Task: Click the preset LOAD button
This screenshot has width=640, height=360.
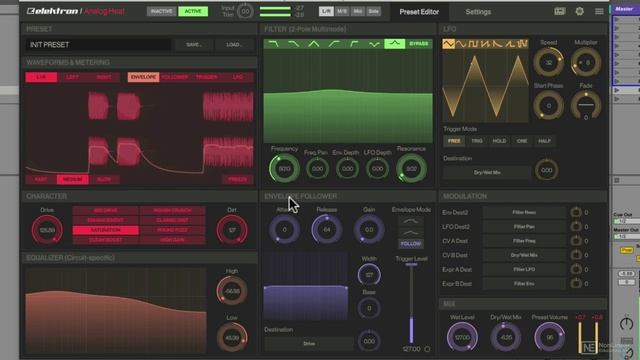Action: 234,44
